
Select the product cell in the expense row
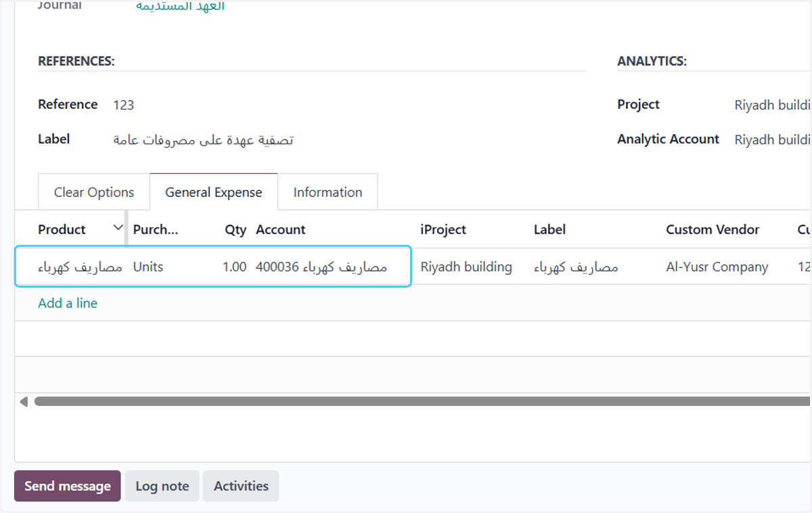80,267
